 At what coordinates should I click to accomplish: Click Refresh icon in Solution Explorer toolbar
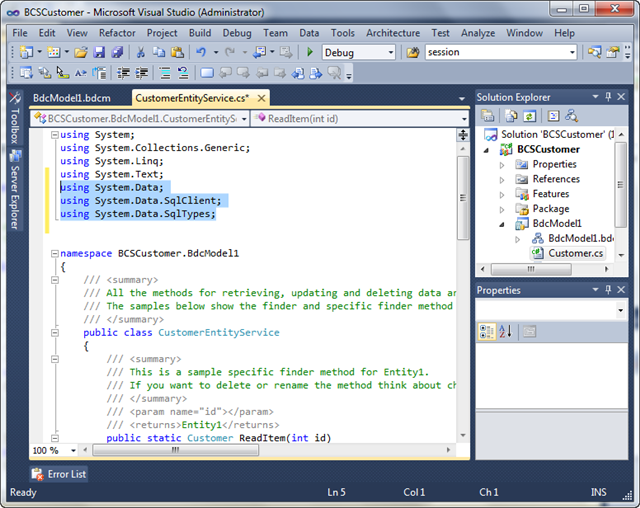528,115
